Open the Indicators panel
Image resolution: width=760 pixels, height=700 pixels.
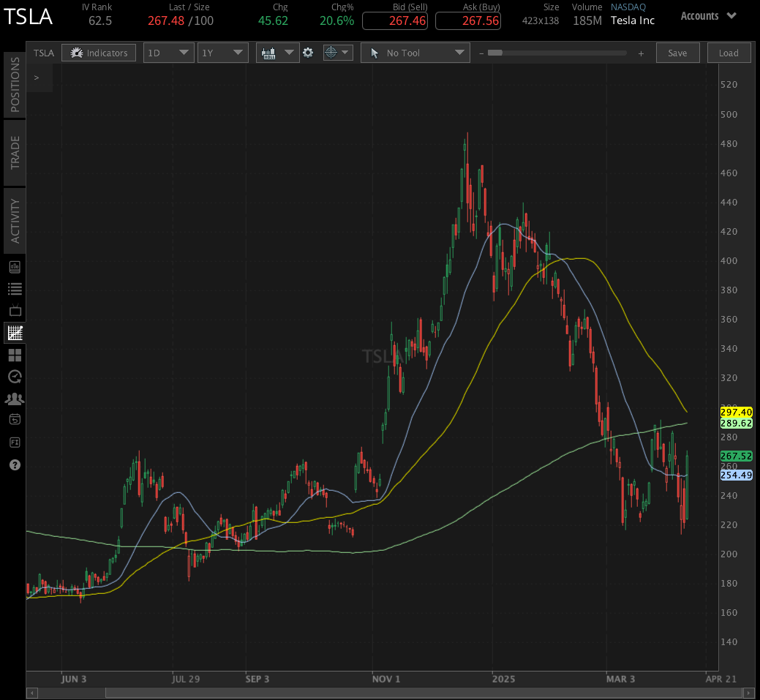pyautogui.click(x=98, y=52)
